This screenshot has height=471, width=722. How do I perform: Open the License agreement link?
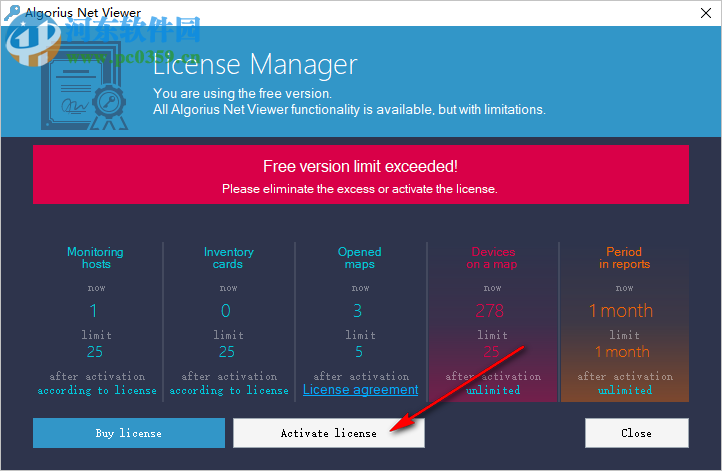[361, 390]
